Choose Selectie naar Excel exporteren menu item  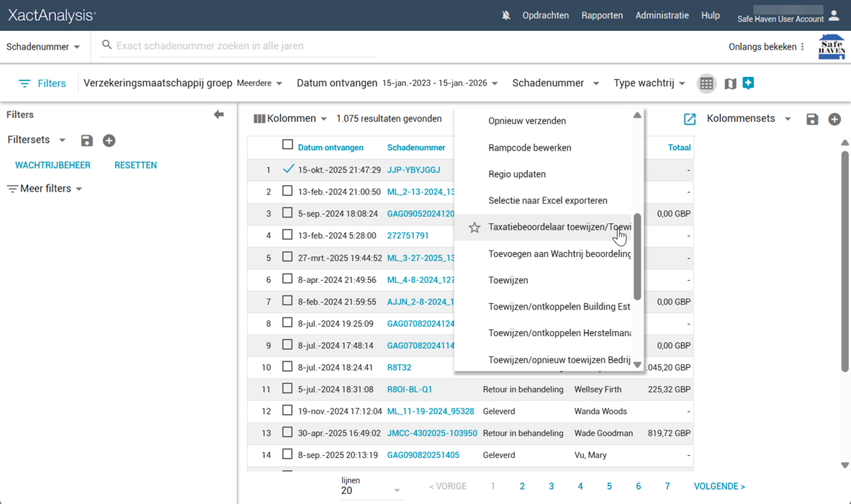(547, 201)
